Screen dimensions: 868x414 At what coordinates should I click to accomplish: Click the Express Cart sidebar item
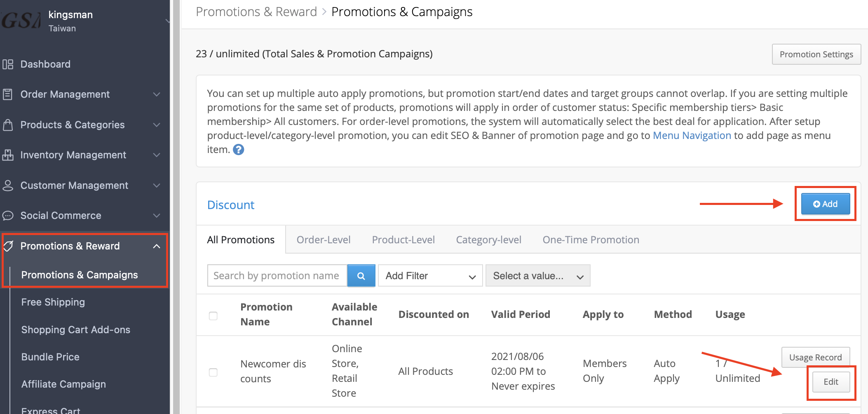[x=51, y=410]
